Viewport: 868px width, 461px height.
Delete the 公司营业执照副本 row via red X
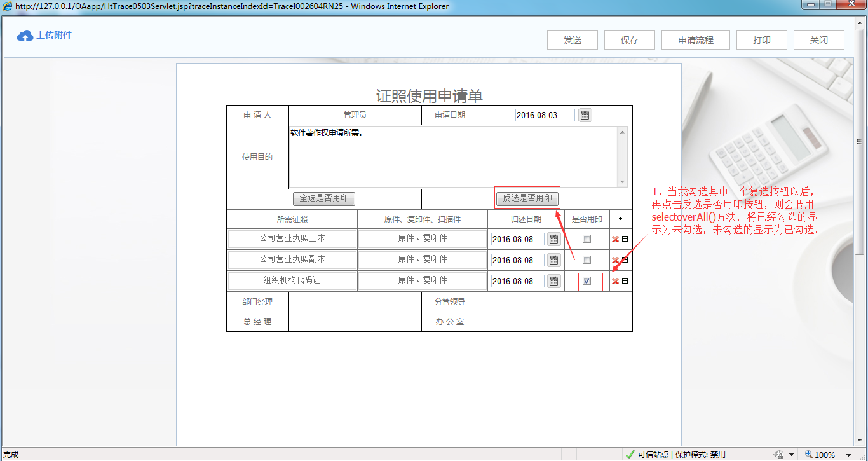pyautogui.click(x=614, y=259)
